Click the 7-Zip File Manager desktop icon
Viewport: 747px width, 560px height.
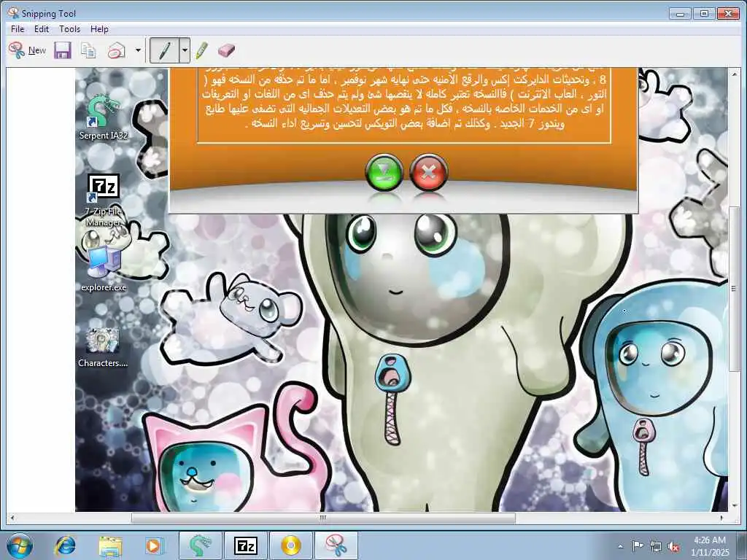[104, 201]
